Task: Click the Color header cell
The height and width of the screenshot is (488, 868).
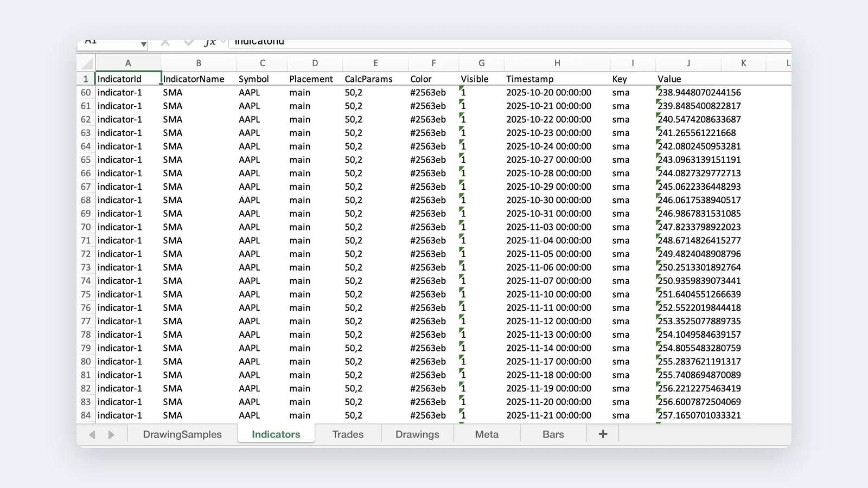Action: coord(434,79)
